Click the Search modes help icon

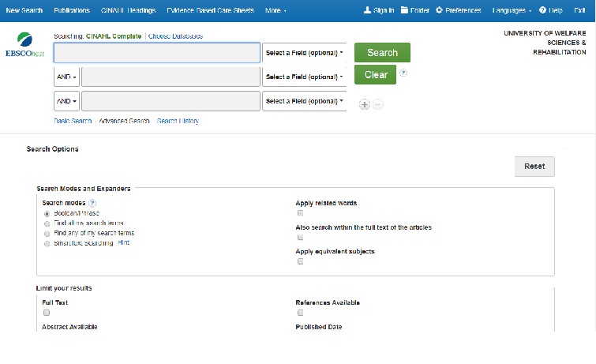point(92,203)
